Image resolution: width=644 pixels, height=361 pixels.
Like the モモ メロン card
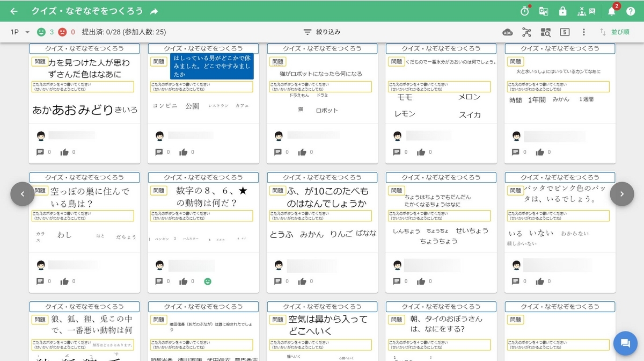click(422, 152)
